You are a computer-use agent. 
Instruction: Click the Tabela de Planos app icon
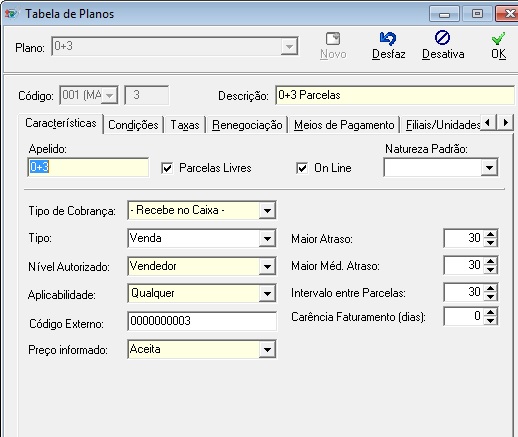(11, 14)
